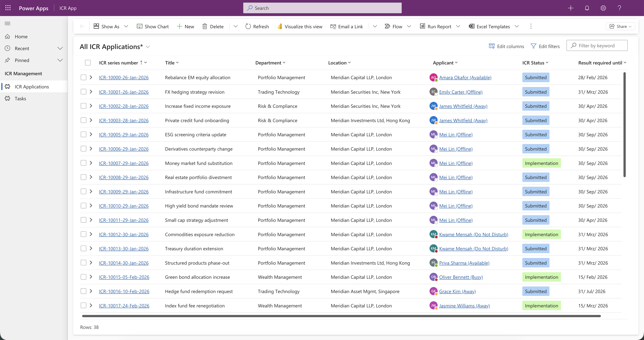This screenshot has width=644, height=340.
Task: Click the back arrow in command bar
Action: coord(82,26)
